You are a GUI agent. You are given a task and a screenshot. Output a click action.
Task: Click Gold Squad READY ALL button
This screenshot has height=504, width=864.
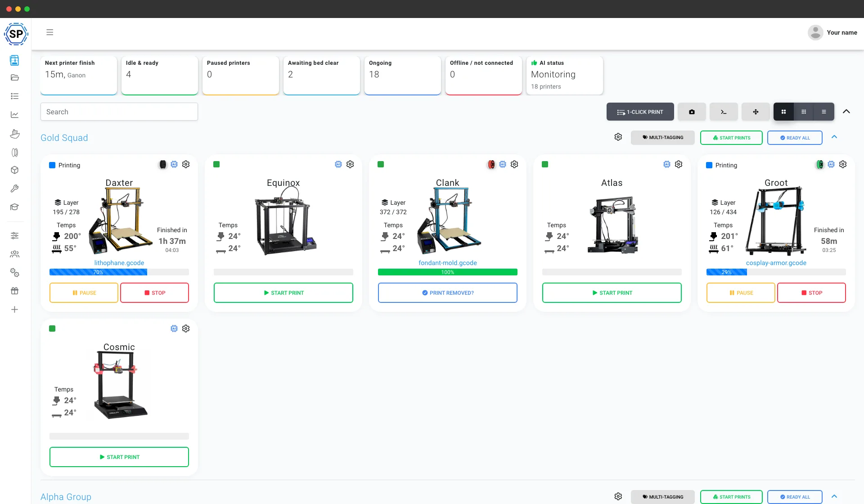tap(795, 138)
